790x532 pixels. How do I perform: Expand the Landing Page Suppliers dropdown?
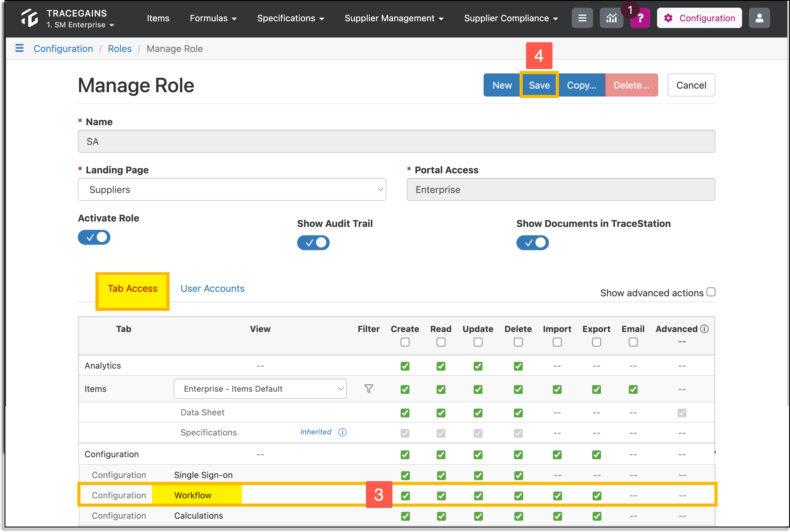(x=232, y=189)
